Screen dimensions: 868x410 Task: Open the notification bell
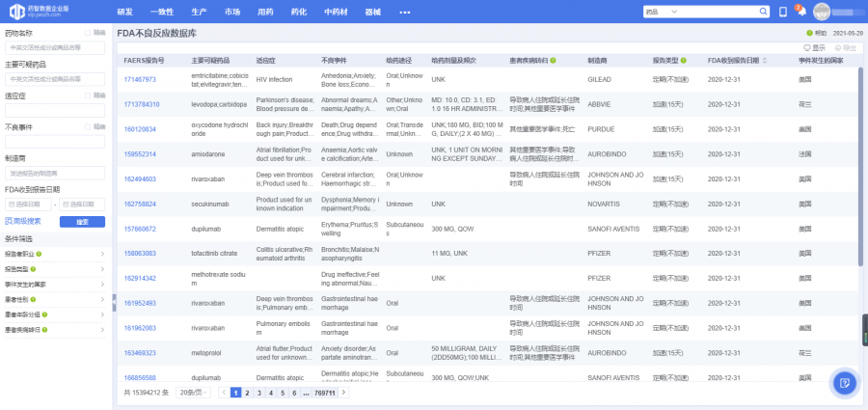pyautogui.click(x=800, y=12)
